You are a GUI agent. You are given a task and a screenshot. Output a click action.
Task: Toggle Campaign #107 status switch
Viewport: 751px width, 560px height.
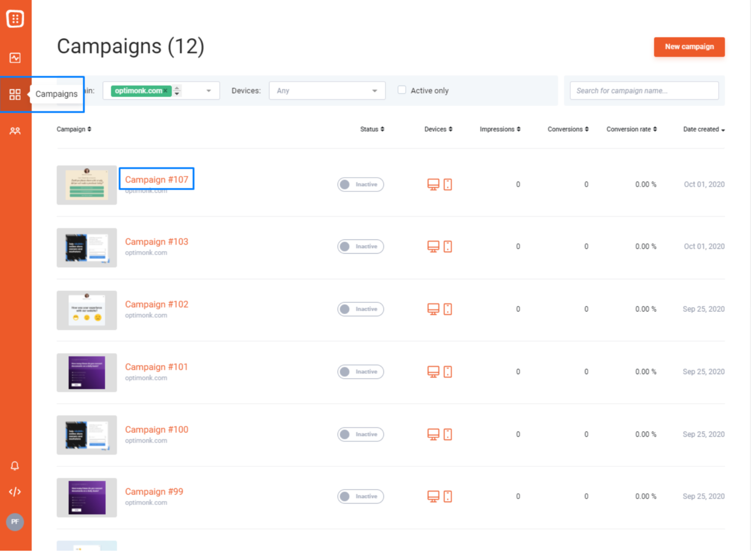click(x=360, y=184)
